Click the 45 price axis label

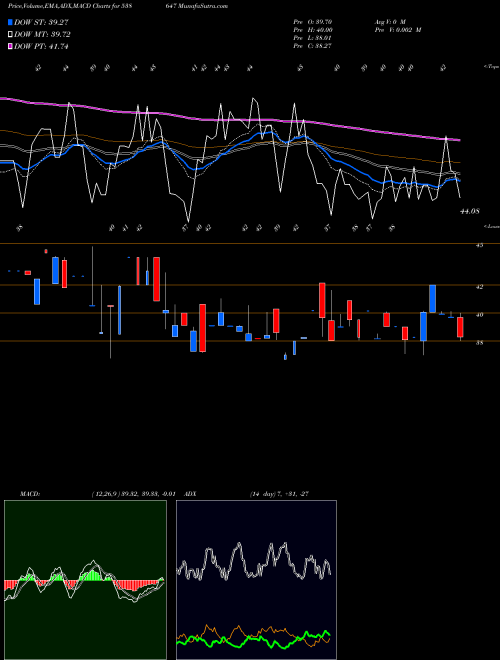tap(479, 245)
